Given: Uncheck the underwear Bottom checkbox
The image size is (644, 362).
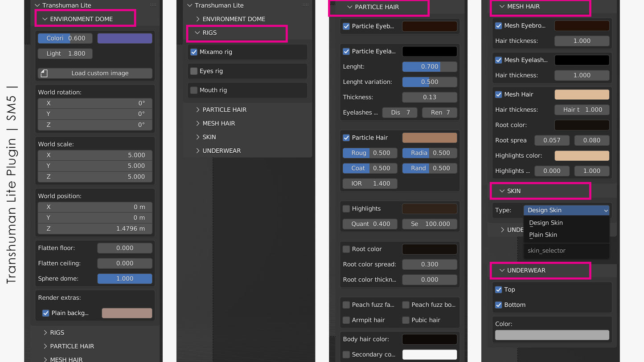Looking at the screenshot, I should click(x=499, y=305).
